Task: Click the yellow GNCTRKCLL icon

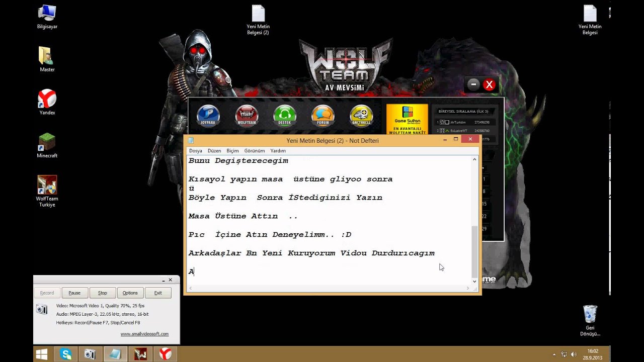Action: point(361,116)
